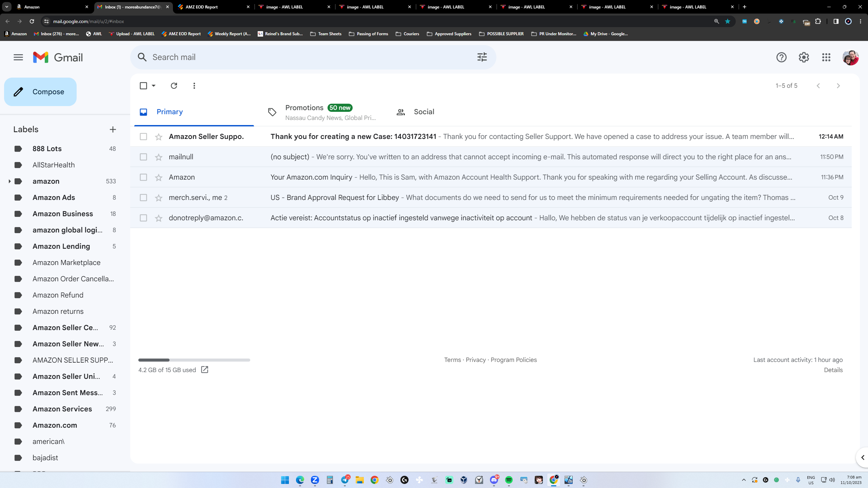
Task: Create new label with plus icon
Action: (113, 129)
